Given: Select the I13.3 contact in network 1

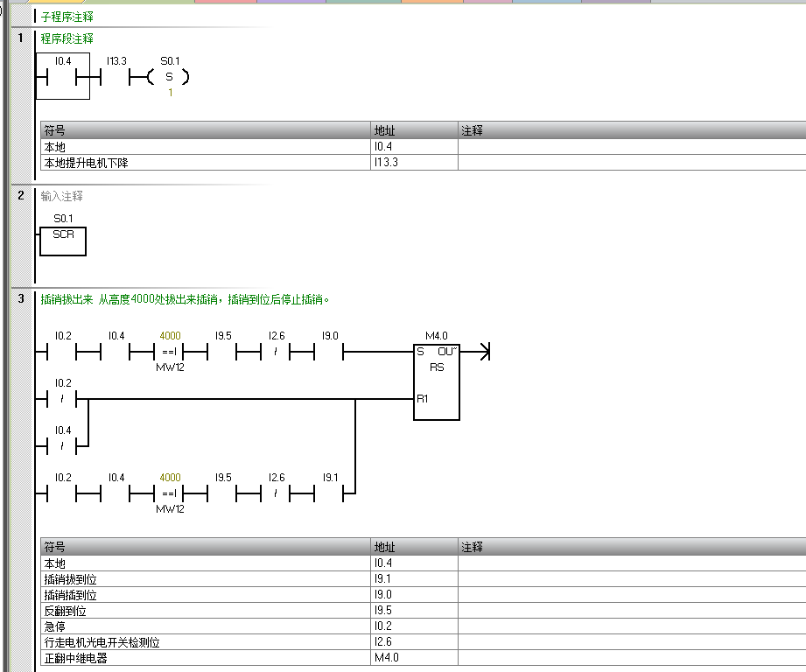Looking at the screenshot, I should click(116, 77).
